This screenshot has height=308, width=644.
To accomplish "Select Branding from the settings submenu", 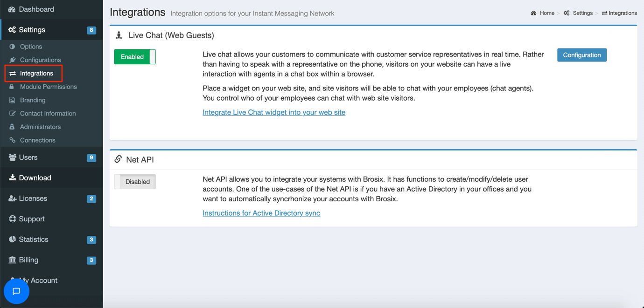I will pos(33,100).
